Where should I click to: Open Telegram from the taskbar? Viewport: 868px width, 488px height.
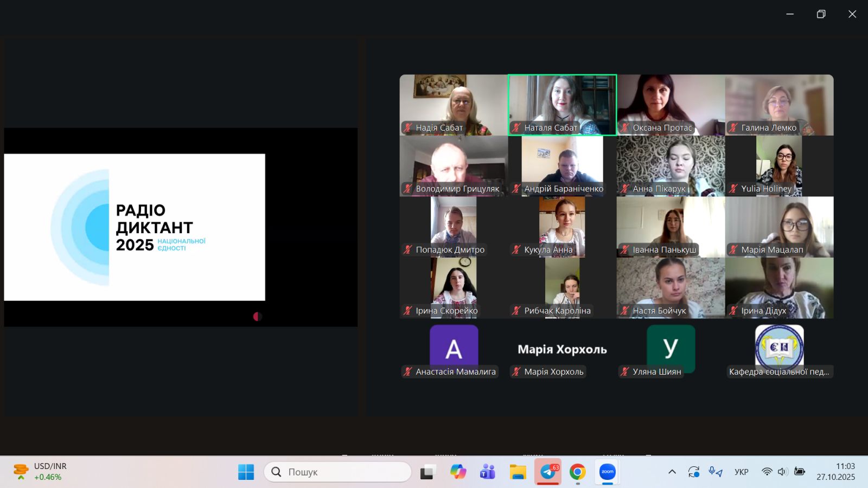tap(547, 472)
